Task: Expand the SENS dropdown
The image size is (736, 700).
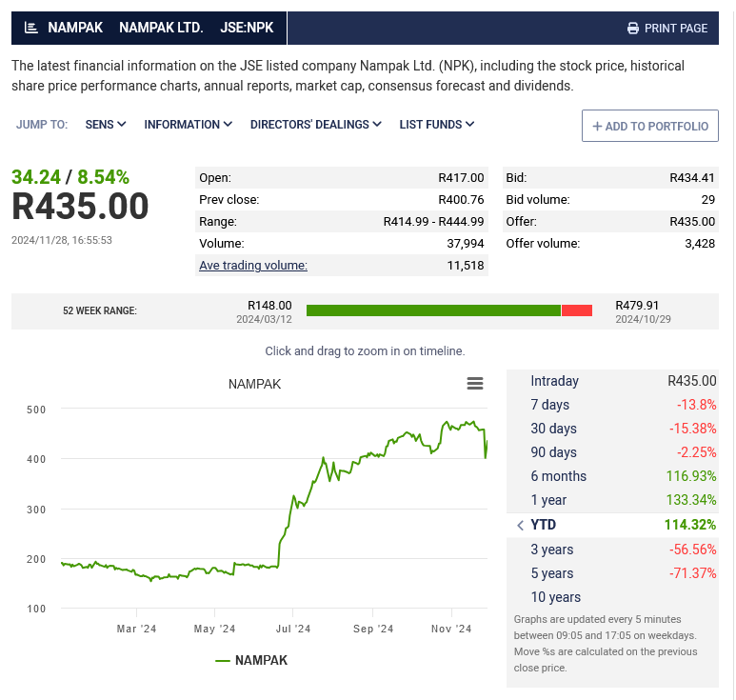Action: tap(106, 125)
